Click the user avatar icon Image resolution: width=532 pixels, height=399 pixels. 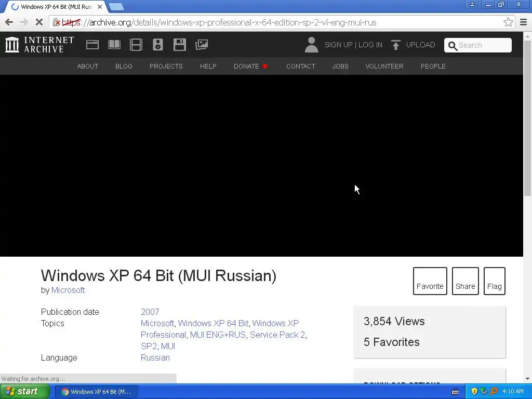pos(311,45)
